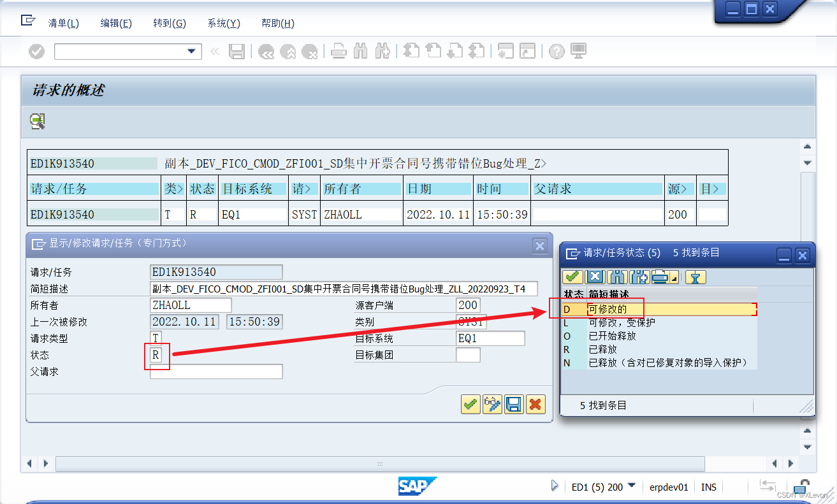Click the 请求类型 field showing T
The height and width of the screenshot is (504, 837).
(156, 338)
